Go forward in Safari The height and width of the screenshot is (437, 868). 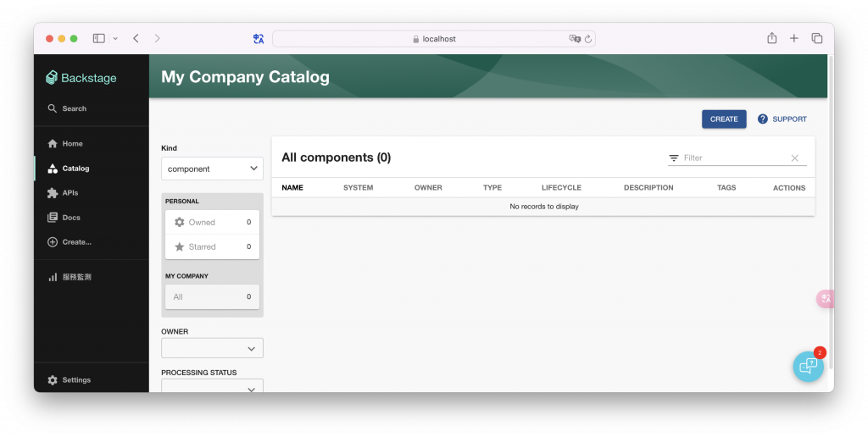[x=157, y=38]
